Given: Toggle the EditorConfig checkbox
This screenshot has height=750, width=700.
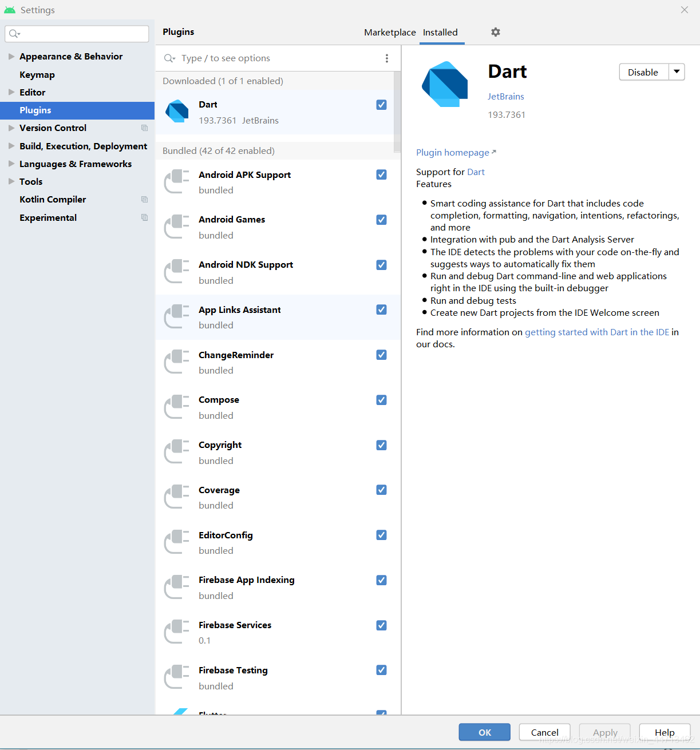Looking at the screenshot, I should coord(381,535).
